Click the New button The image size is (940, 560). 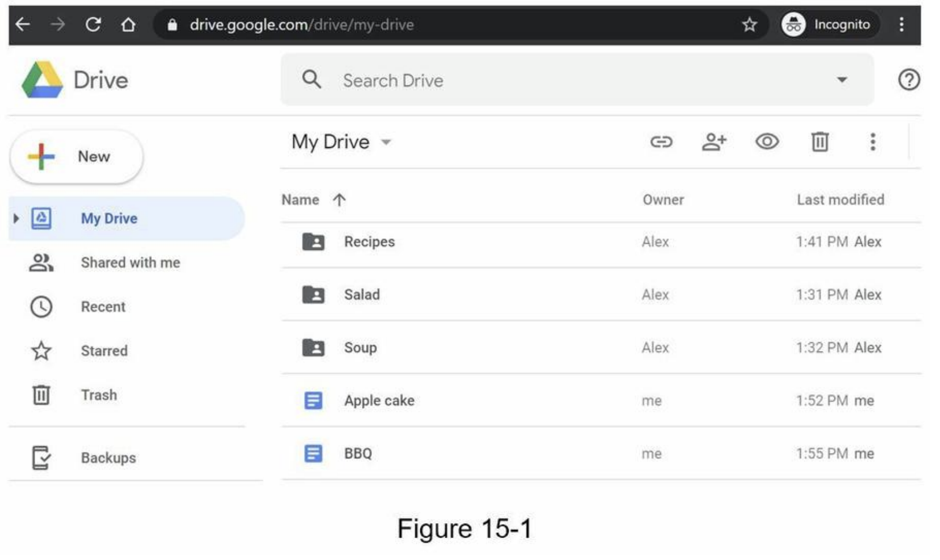coord(76,156)
